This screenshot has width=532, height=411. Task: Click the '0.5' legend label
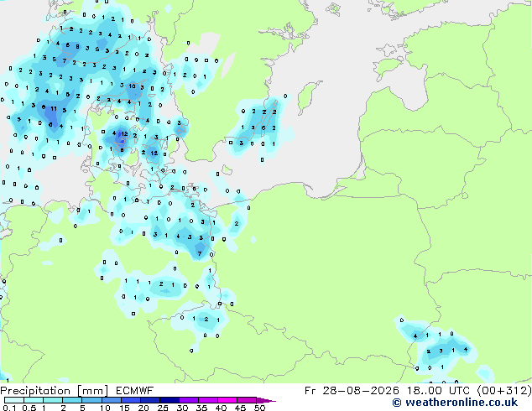click(x=29, y=408)
